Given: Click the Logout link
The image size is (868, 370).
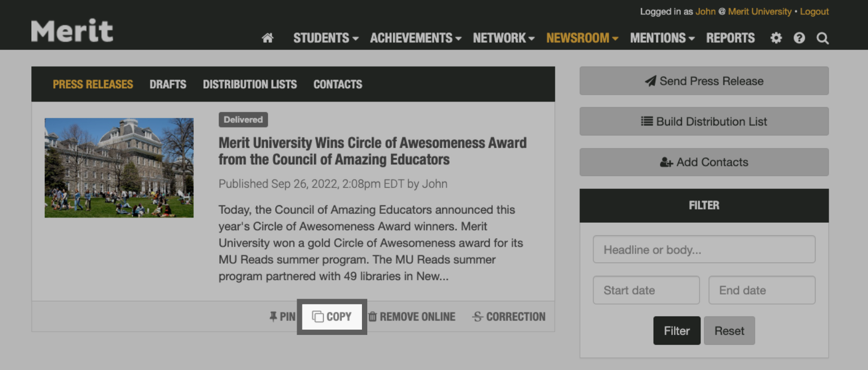Looking at the screenshot, I should click(814, 12).
